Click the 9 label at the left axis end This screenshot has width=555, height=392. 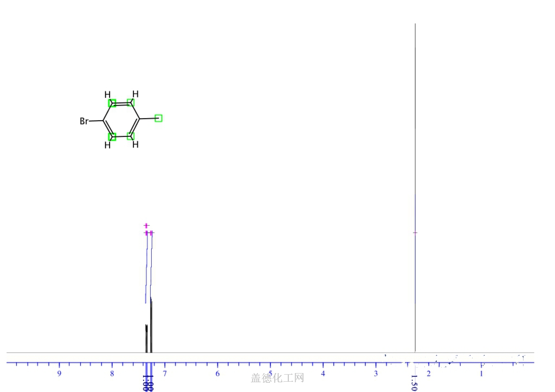click(x=60, y=374)
